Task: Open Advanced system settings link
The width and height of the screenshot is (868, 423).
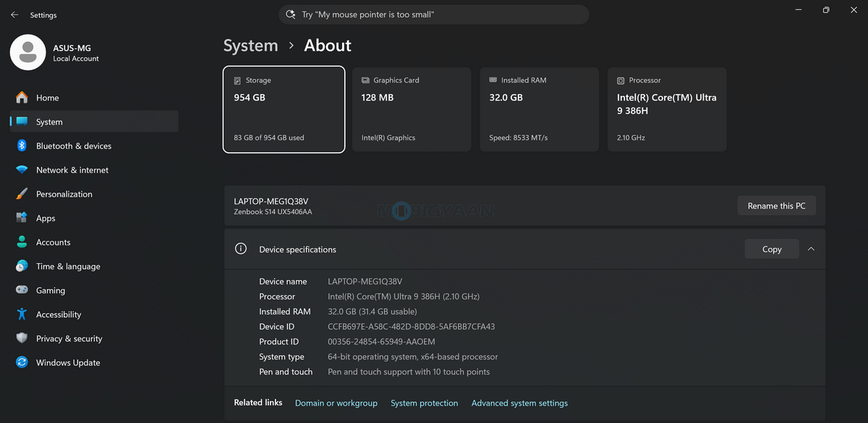Action: click(x=519, y=403)
